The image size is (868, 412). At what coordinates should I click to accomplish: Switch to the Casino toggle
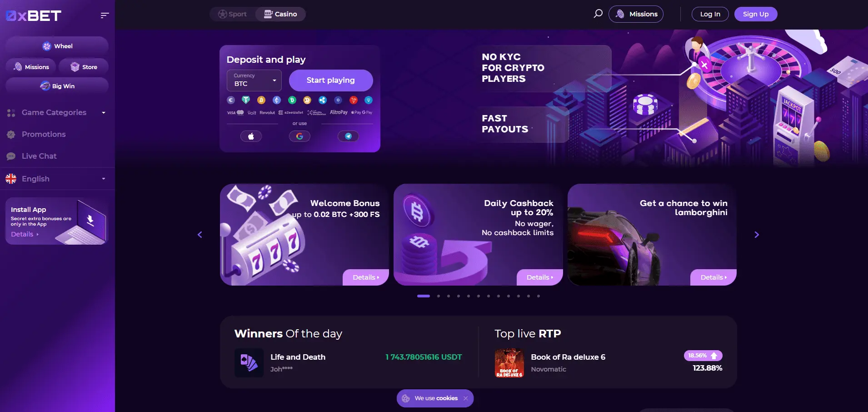tap(280, 14)
